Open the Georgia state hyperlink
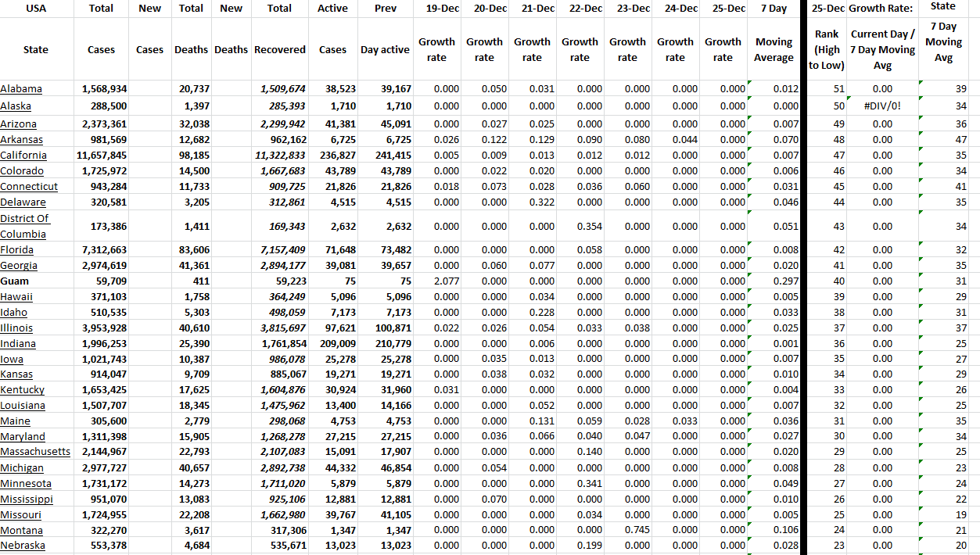The height and width of the screenshot is (555, 980). tap(18, 265)
